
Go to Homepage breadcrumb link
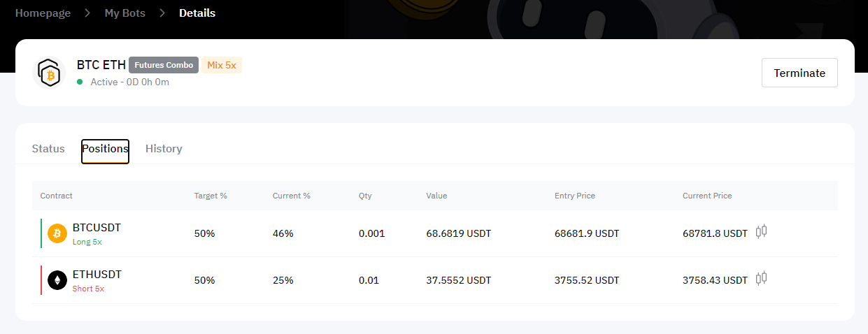coord(43,13)
